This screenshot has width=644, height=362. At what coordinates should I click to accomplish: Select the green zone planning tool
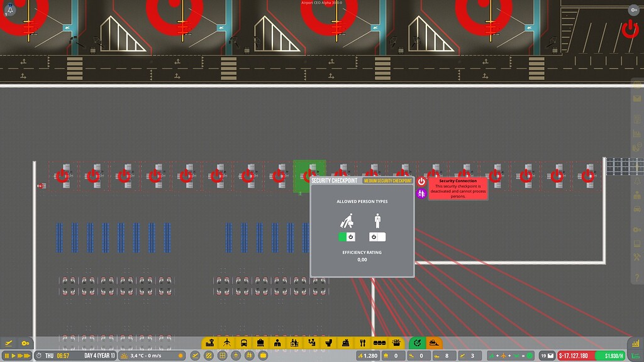point(418,343)
